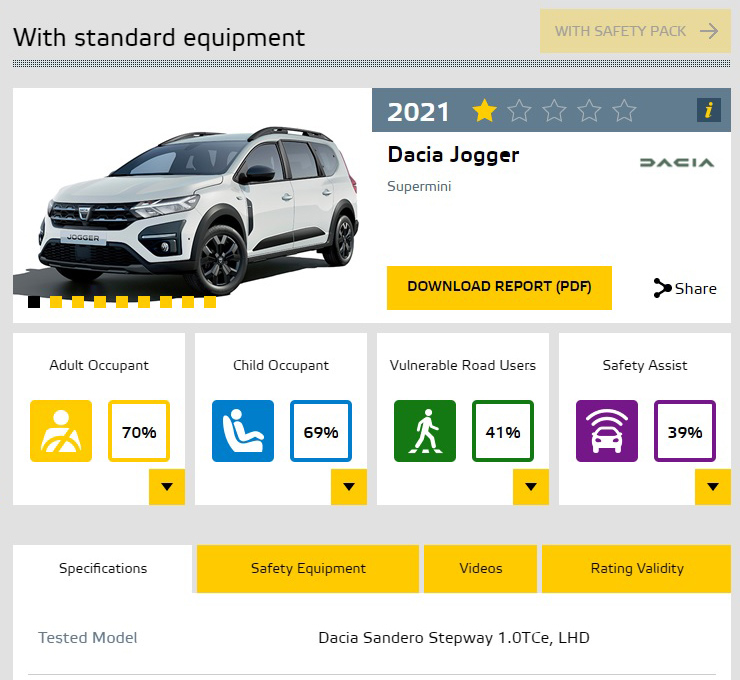Click the purple Safety Assist car icon
Screen dimensions: 740x680
click(607, 431)
